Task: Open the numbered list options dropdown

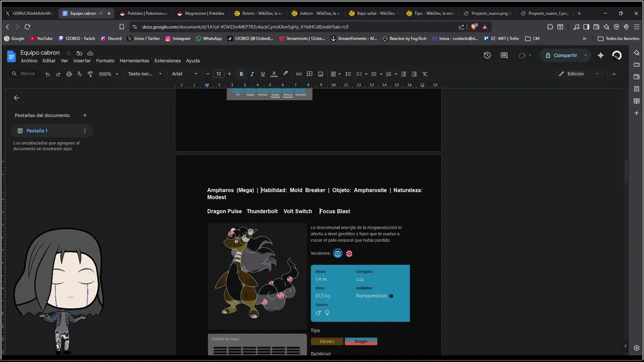Action: (395, 74)
